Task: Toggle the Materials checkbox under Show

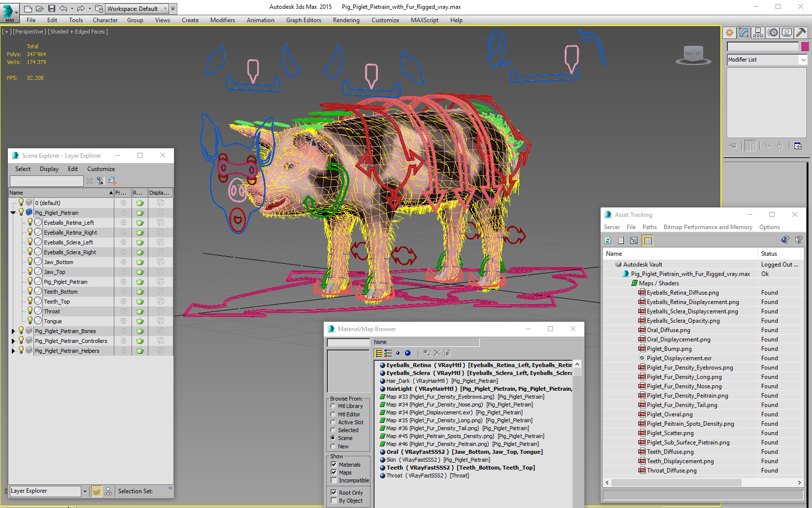Action: [334, 465]
